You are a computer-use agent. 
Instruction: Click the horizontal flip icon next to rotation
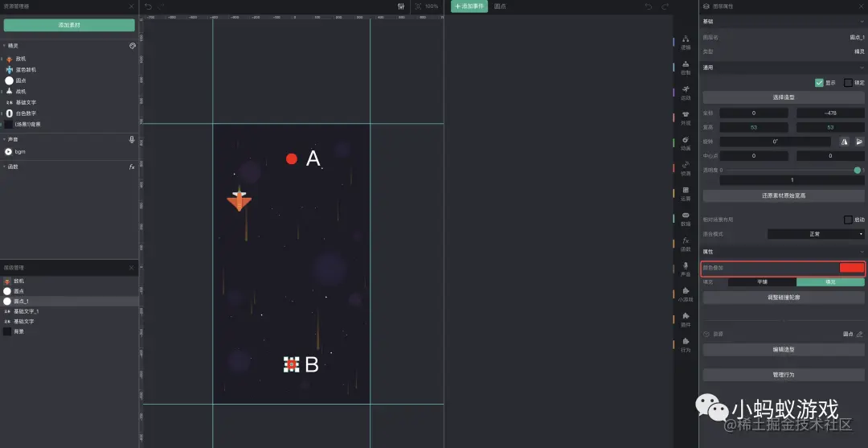coord(845,142)
